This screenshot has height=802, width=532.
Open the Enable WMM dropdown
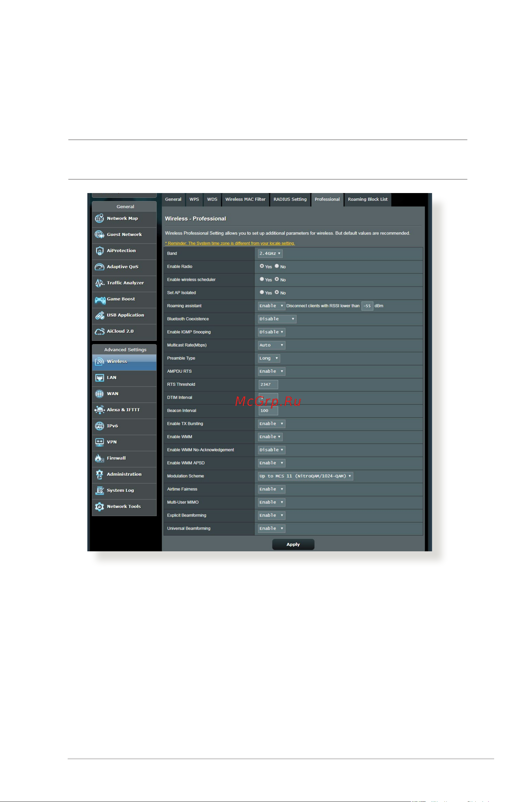tap(270, 437)
